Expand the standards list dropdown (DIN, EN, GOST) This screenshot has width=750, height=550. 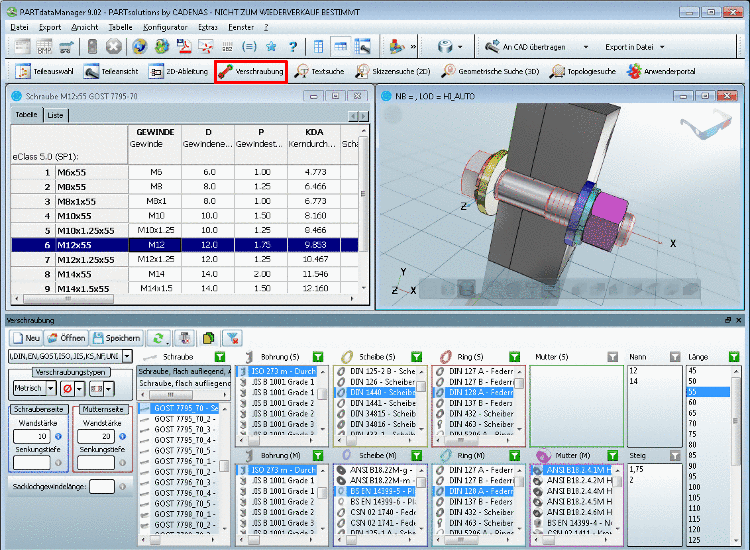tap(125, 356)
